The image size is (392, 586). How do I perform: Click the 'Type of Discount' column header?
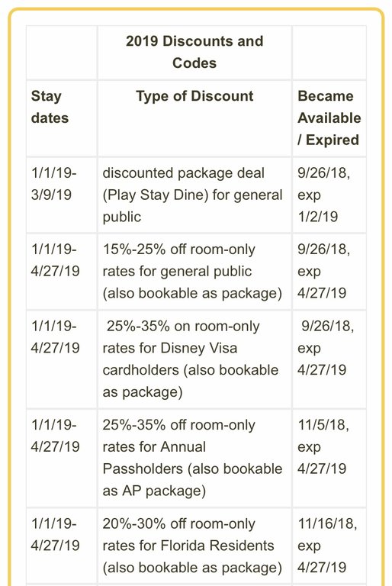(x=194, y=96)
